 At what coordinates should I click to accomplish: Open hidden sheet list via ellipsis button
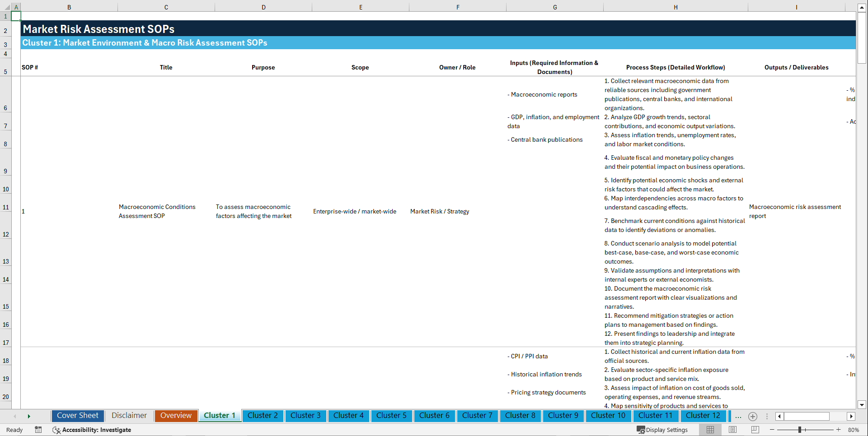[x=738, y=416]
